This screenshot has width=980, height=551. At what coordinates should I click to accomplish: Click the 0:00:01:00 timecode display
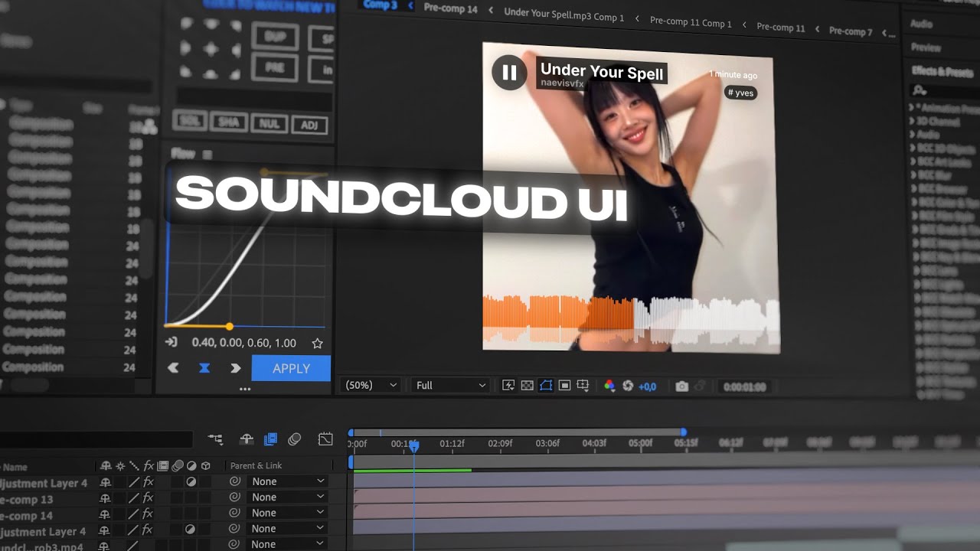pyautogui.click(x=744, y=387)
